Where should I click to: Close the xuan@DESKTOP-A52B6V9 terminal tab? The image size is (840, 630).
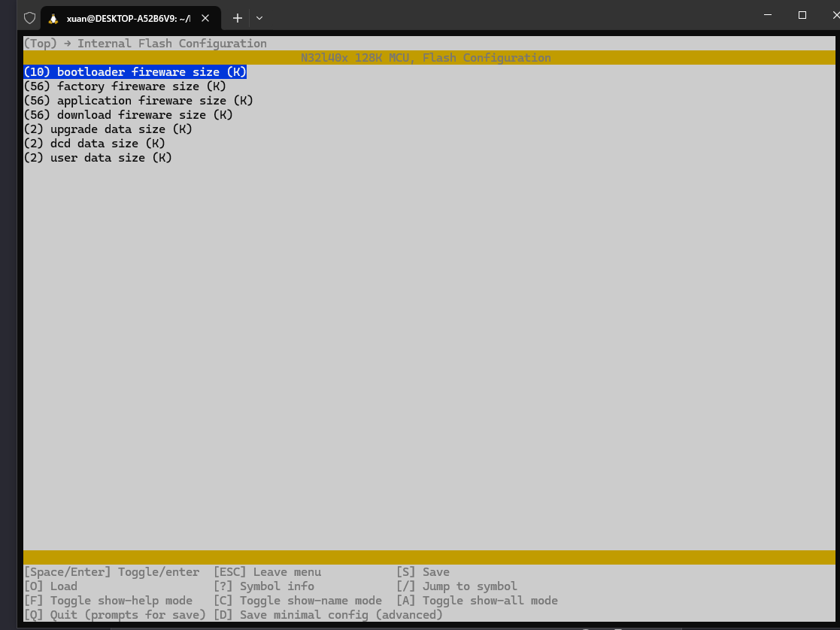[x=205, y=18]
